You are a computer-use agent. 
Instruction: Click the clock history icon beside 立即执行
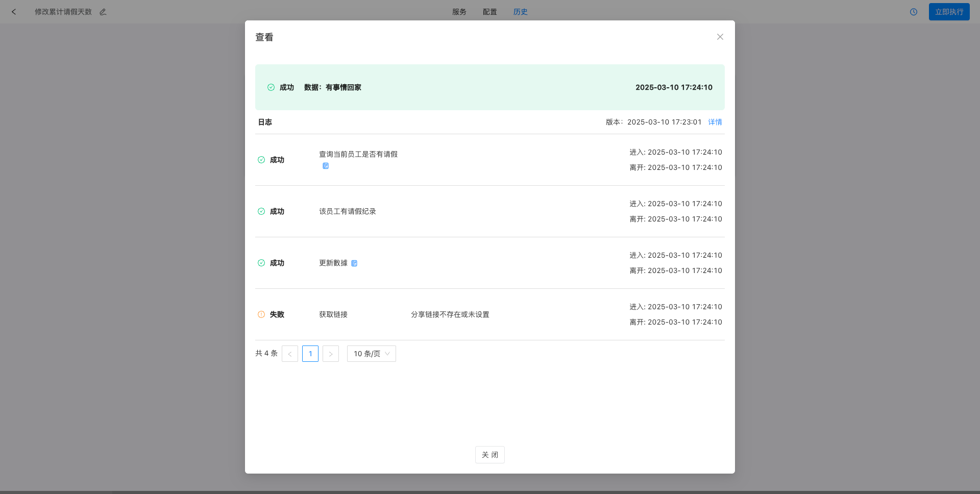point(913,12)
